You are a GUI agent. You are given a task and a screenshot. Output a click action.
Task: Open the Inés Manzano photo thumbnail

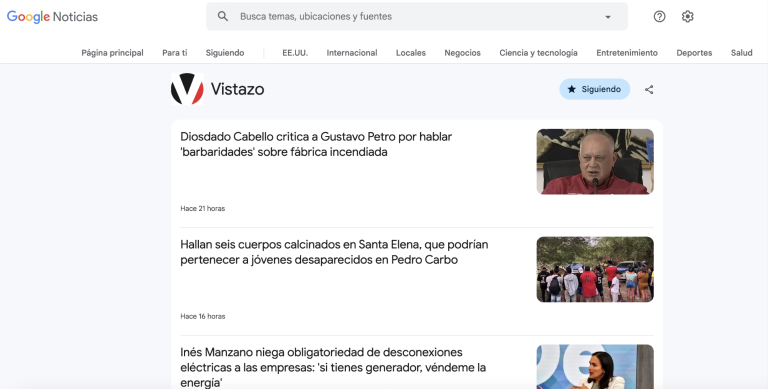595,367
